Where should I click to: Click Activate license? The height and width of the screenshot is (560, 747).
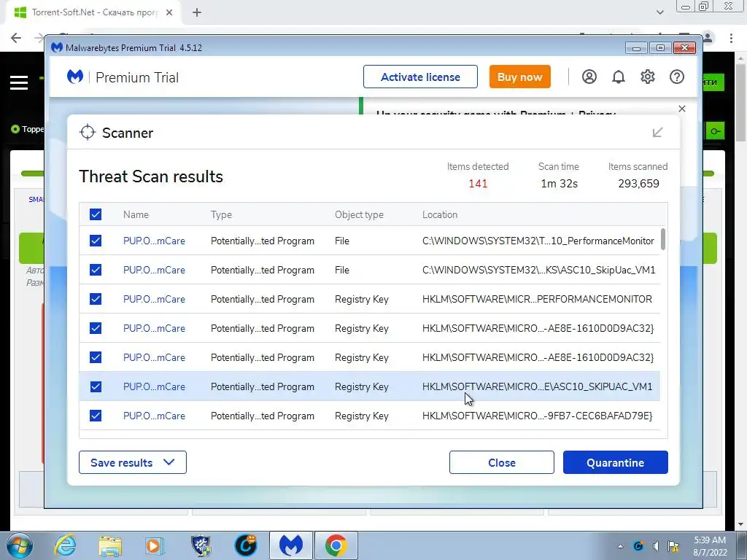point(420,77)
